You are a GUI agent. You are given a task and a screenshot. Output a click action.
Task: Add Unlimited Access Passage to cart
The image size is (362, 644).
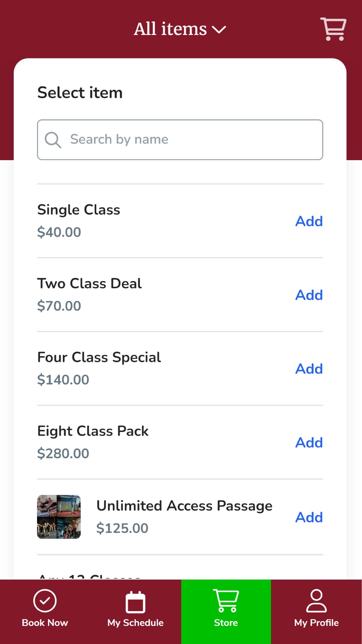[309, 517]
